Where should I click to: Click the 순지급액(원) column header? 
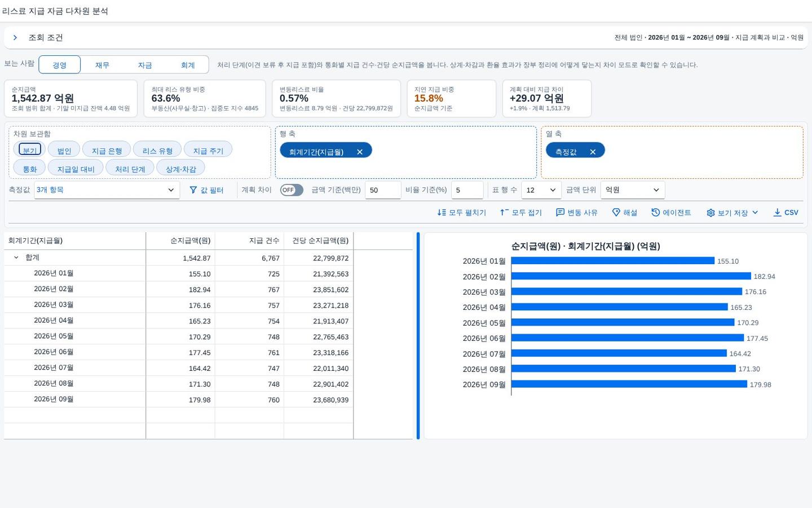(x=180, y=241)
